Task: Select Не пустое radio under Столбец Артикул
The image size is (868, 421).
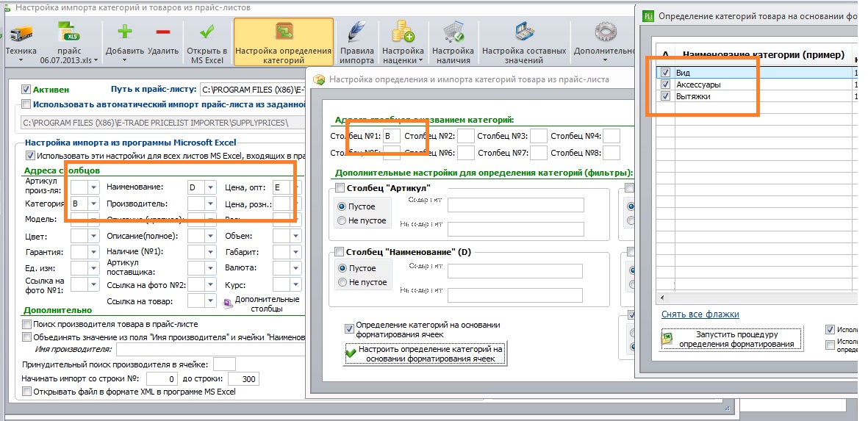Action: [342, 220]
